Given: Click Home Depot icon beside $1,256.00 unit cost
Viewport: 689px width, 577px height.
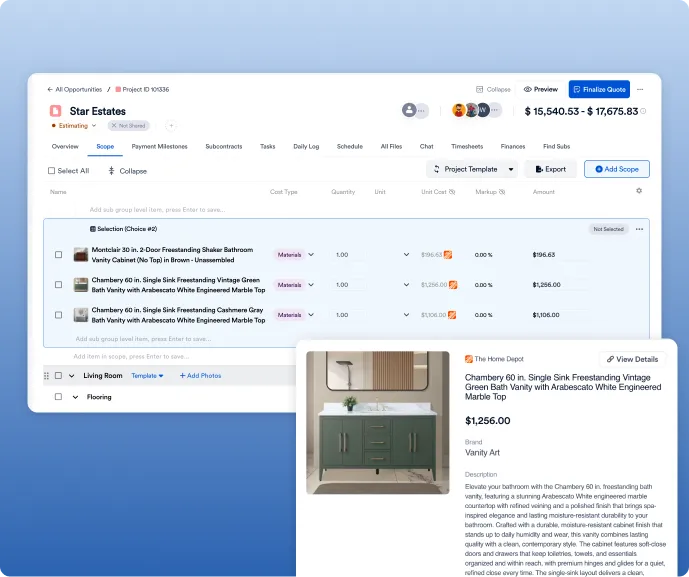Looking at the screenshot, I should click(453, 285).
